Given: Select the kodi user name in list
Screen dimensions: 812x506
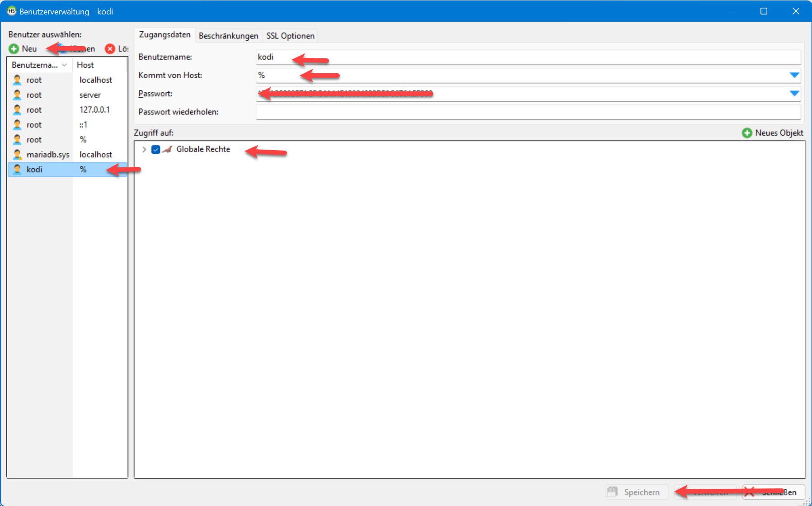Looking at the screenshot, I should point(34,170).
